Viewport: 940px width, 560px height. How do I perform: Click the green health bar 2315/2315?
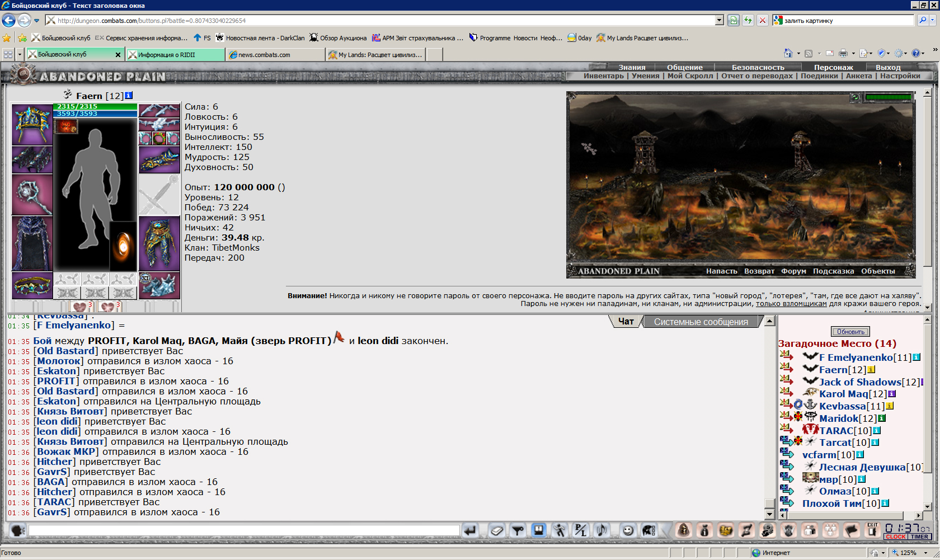tap(95, 106)
